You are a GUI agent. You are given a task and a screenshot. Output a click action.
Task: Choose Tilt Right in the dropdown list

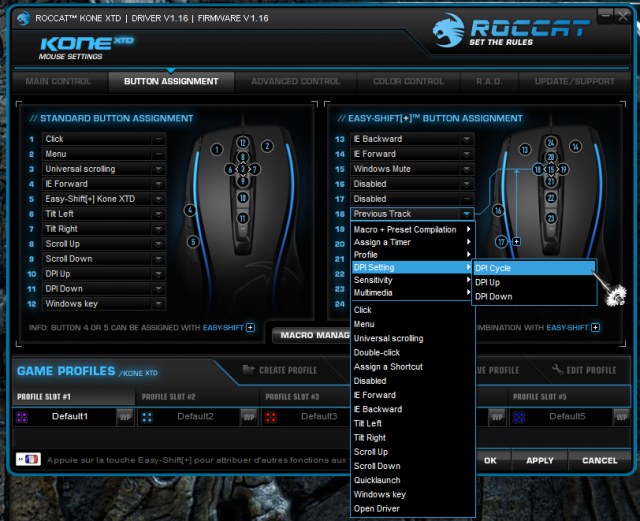[413, 438]
